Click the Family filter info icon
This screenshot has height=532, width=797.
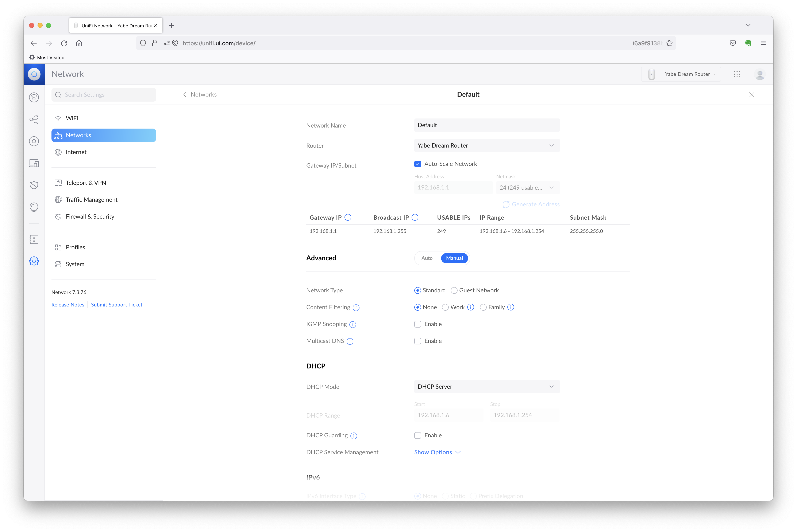click(511, 307)
